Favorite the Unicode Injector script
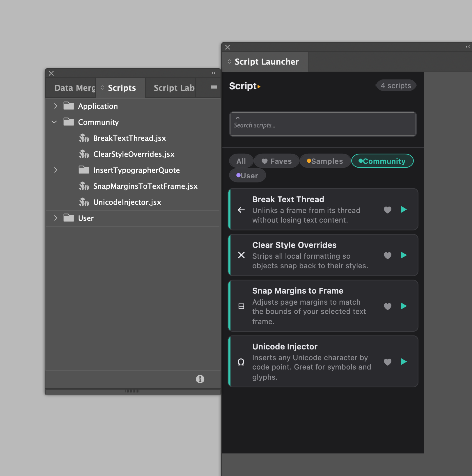The height and width of the screenshot is (476, 472). point(388,362)
